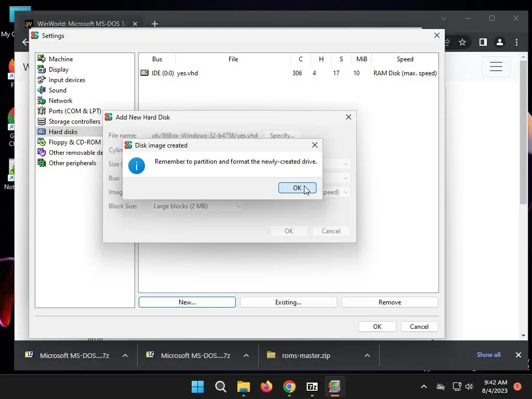Image resolution: width=532 pixels, height=399 pixels.
Task: Select the IDE (0:0) yes.vhd disk row
Action: point(288,73)
